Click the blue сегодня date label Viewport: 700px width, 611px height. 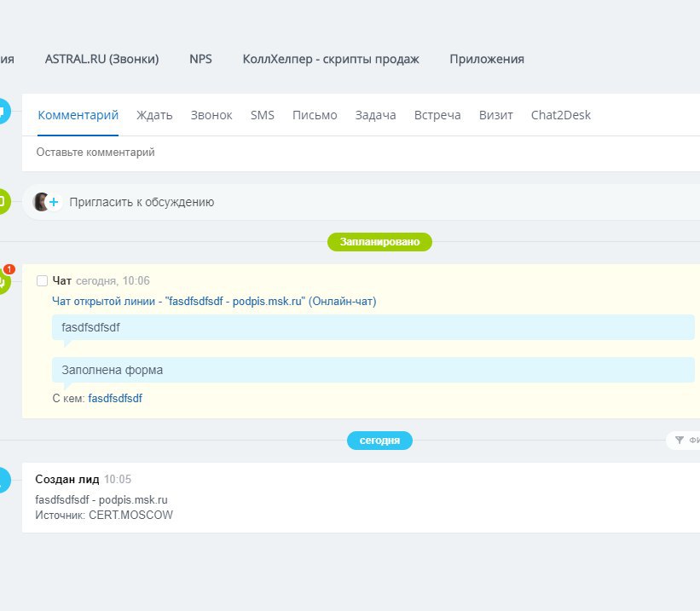tap(379, 441)
